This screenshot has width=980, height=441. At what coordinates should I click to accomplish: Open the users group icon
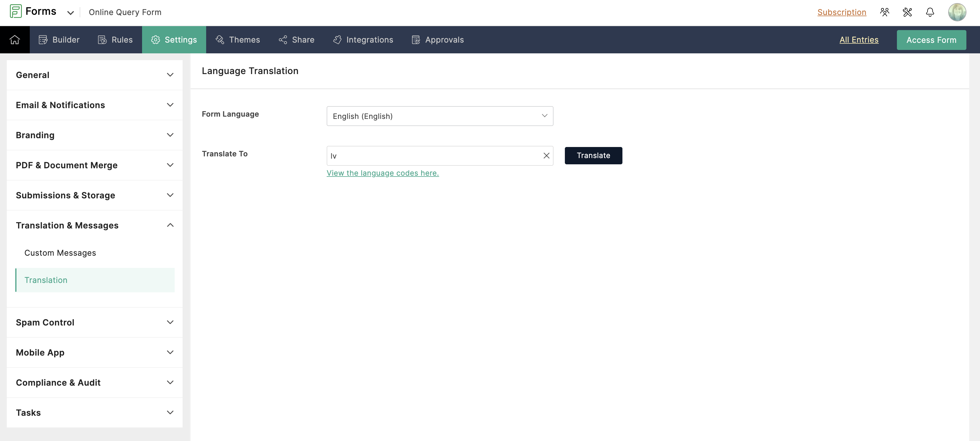(x=884, y=12)
